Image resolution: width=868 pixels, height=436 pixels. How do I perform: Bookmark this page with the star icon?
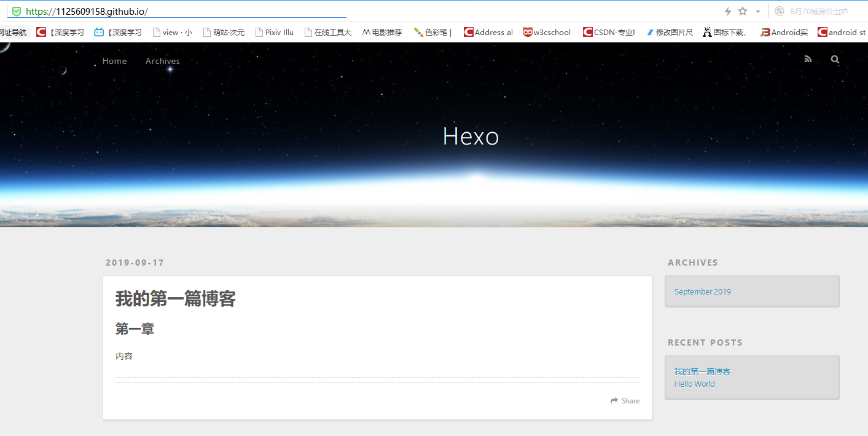pyautogui.click(x=743, y=10)
